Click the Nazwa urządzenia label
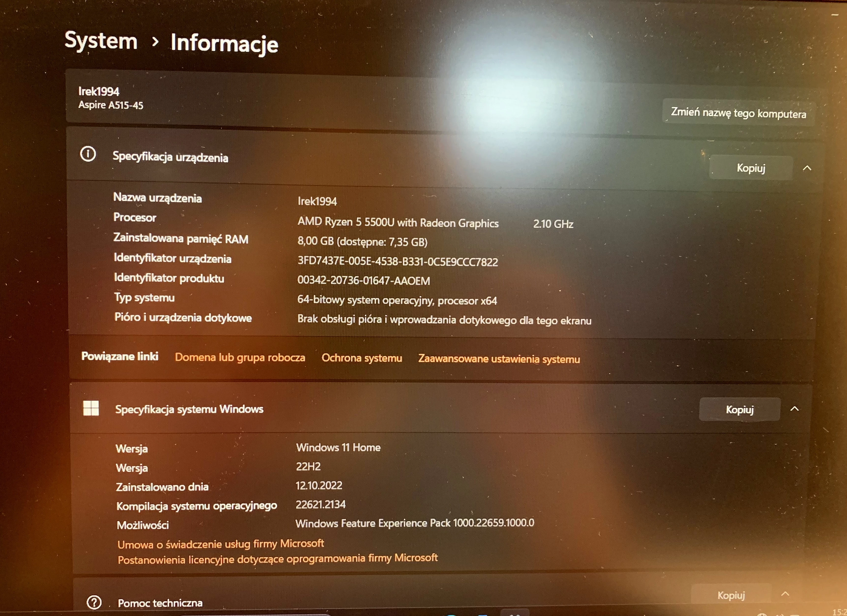The height and width of the screenshot is (616, 847). [157, 198]
